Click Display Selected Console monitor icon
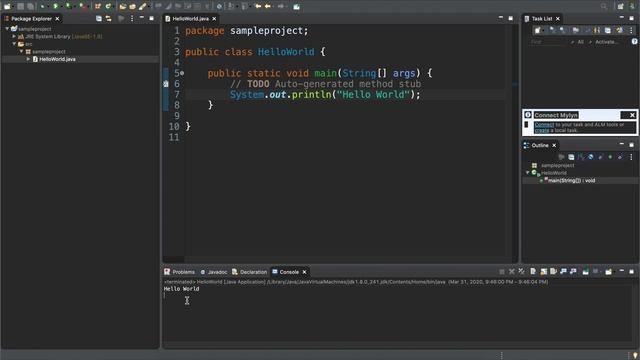 596,272
